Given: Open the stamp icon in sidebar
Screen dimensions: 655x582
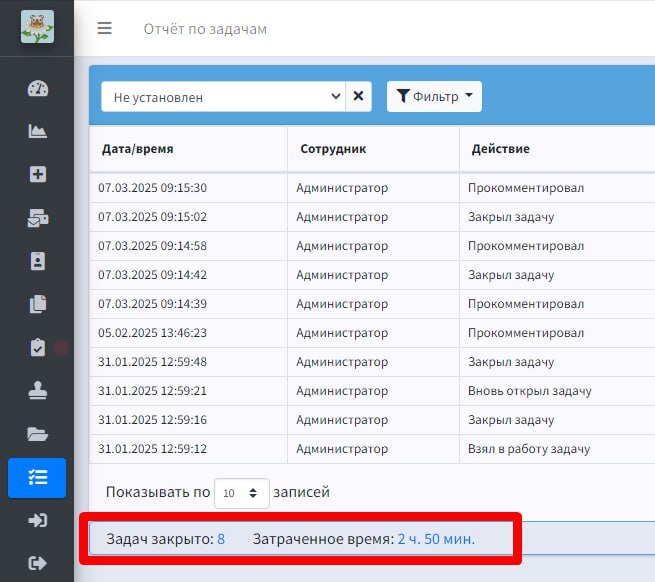Looking at the screenshot, I should (x=38, y=391).
